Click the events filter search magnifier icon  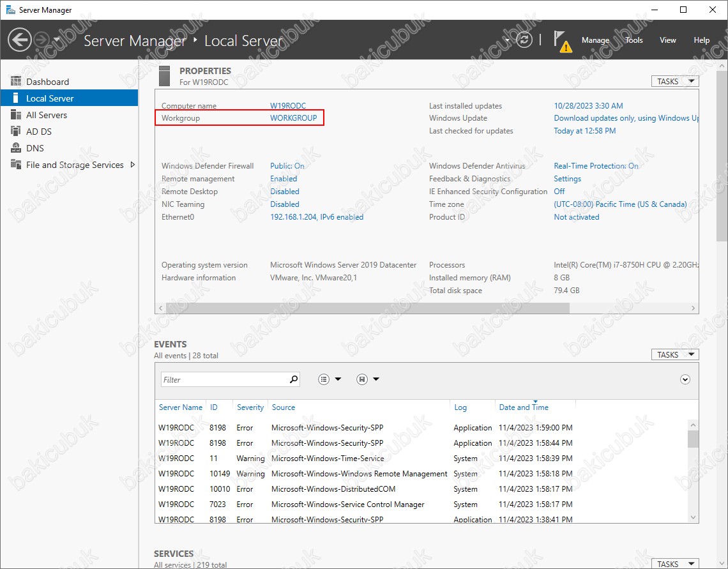point(293,379)
